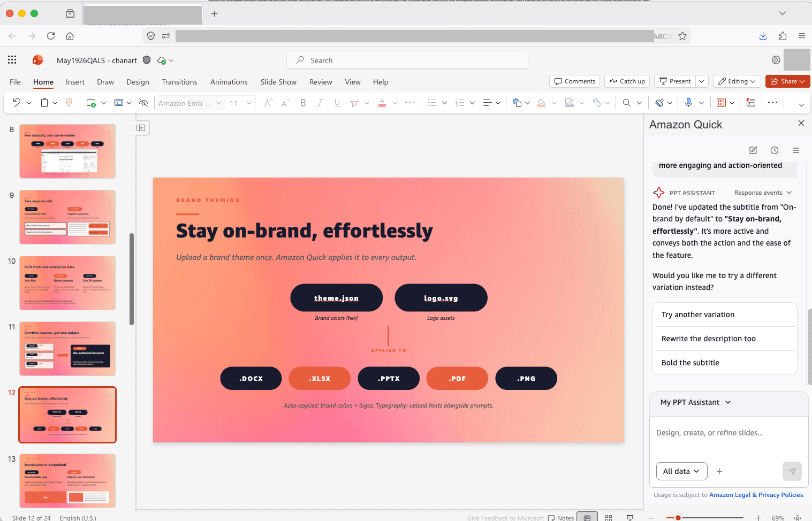This screenshot has height=521, width=812.
Task: Click the Dictate microphone icon
Action: [x=689, y=103]
